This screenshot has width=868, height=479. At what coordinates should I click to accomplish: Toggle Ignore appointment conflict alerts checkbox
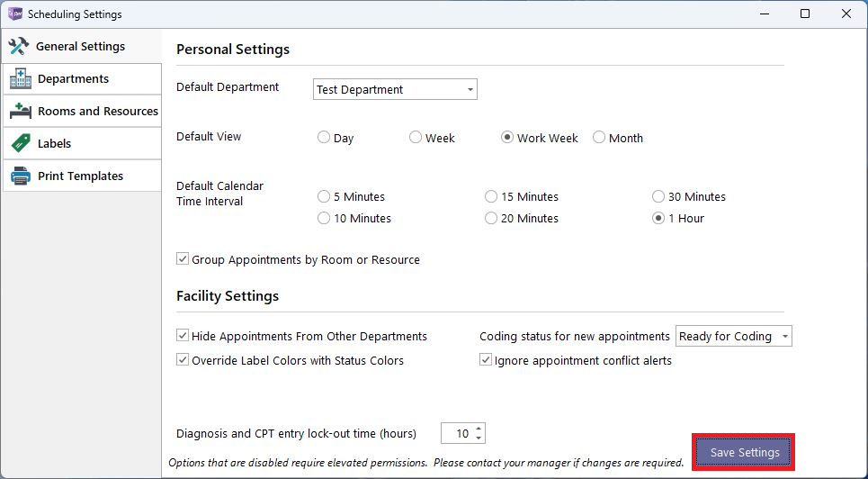(486, 360)
